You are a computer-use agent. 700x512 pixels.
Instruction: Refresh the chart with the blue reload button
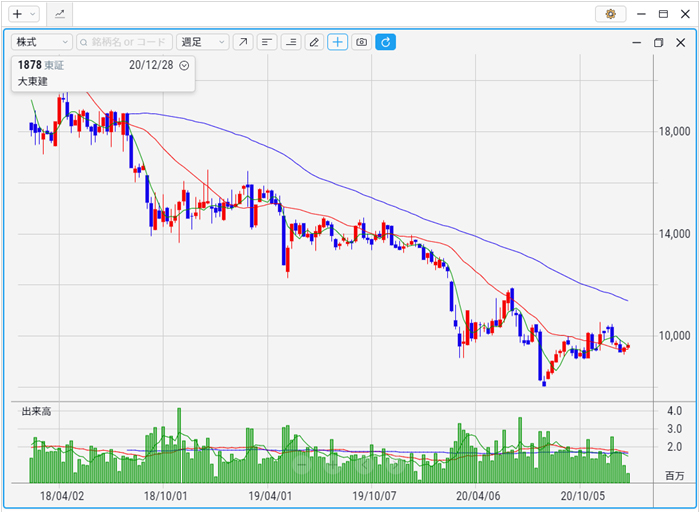[x=386, y=42]
